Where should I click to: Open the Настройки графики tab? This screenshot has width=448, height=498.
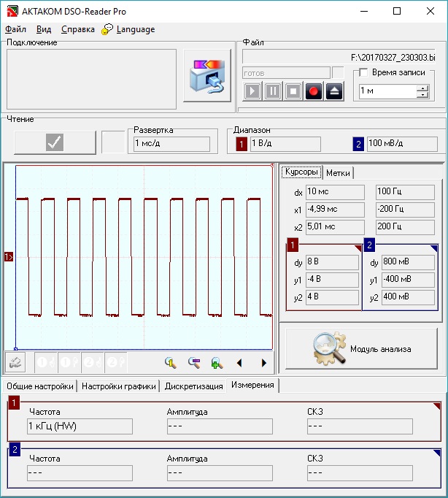(119, 386)
